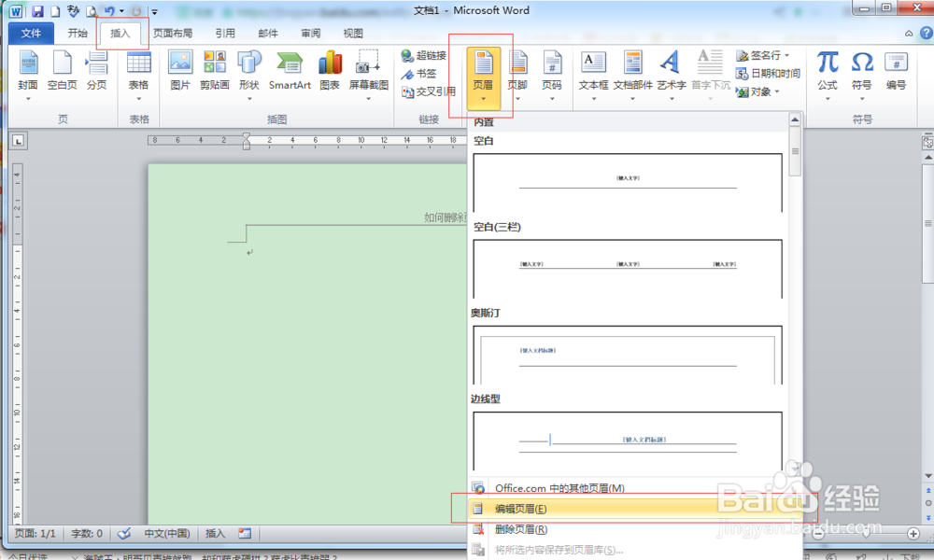Insert an equation (公式)

point(828,77)
